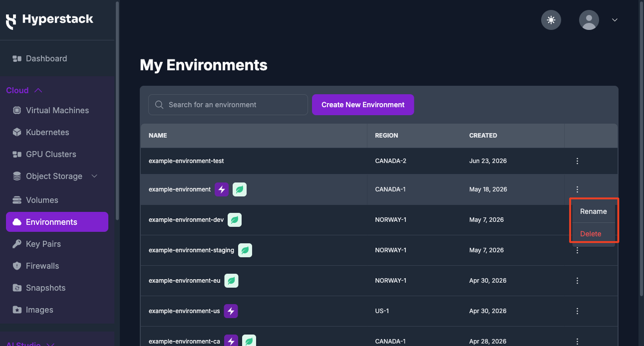This screenshot has width=644, height=346.
Task: Click leaf badge on example-environment-staging
Action: (245, 250)
